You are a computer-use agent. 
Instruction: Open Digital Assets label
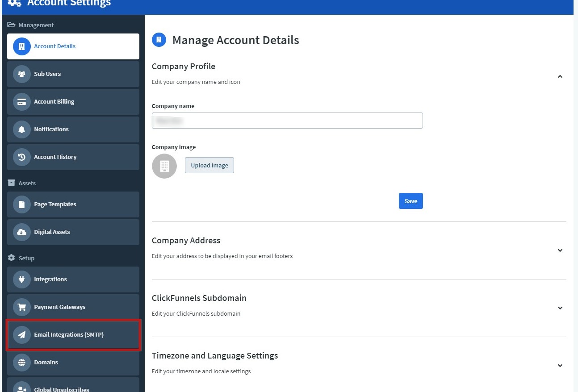click(52, 232)
